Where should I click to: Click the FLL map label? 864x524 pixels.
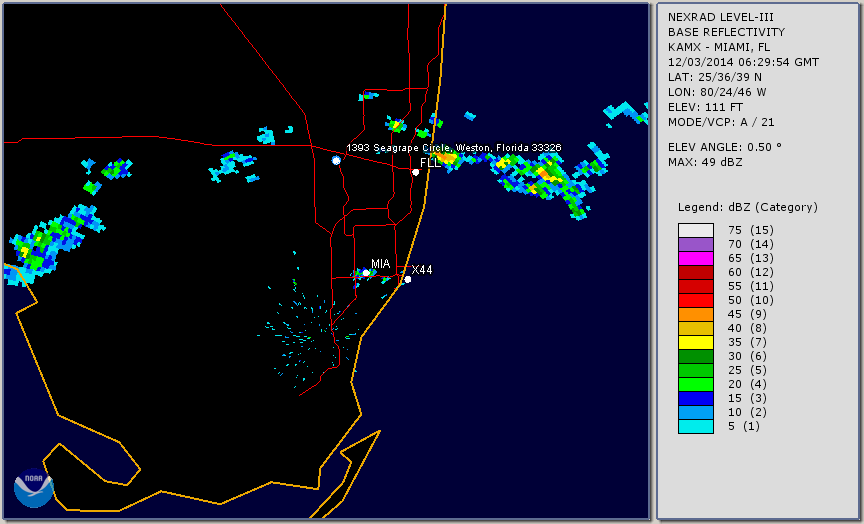430,163
